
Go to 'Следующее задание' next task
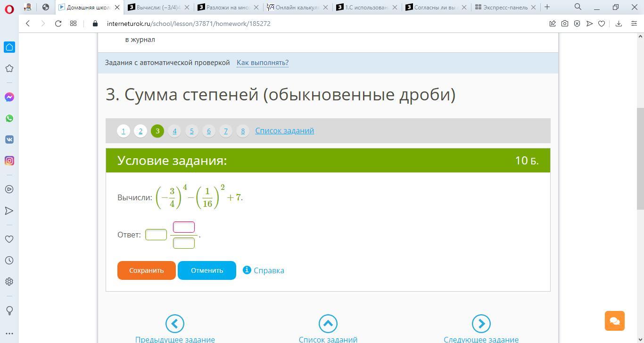[x=481, y=329]
